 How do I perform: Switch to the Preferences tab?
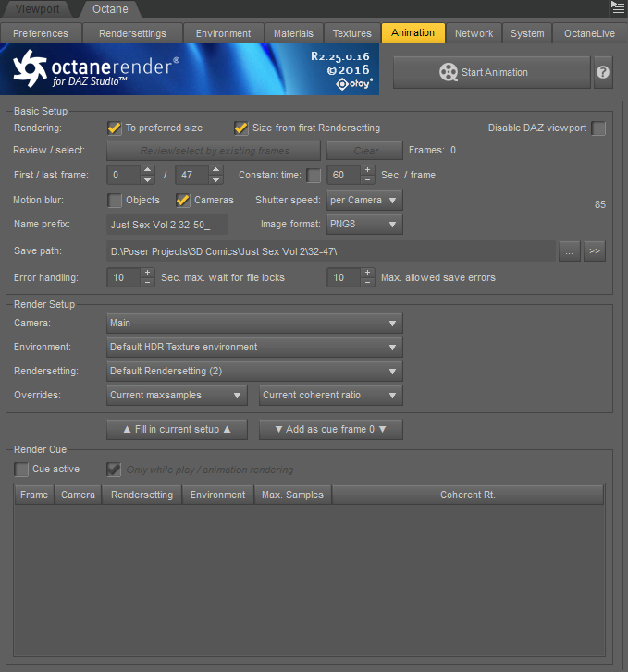pos(41,33)
